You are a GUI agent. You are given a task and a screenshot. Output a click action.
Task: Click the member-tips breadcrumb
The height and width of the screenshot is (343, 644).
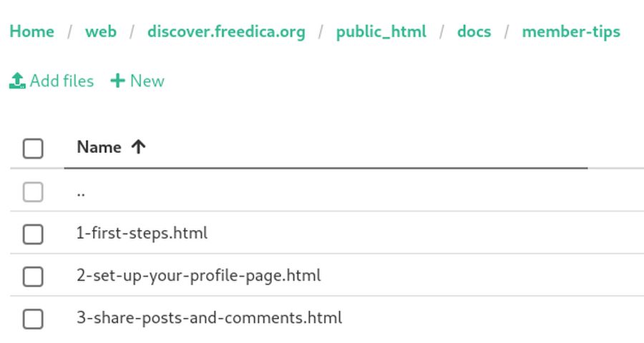coord(571,32)
